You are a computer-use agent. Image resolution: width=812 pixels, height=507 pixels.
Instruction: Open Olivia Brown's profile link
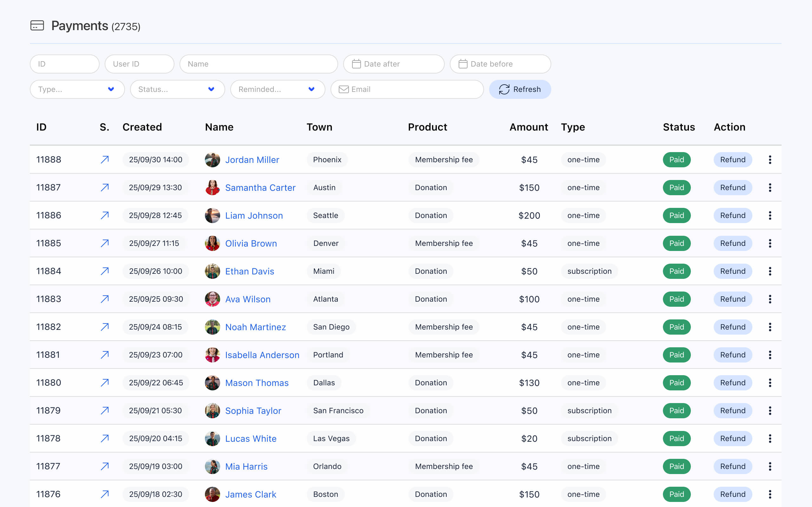(251, 243)
